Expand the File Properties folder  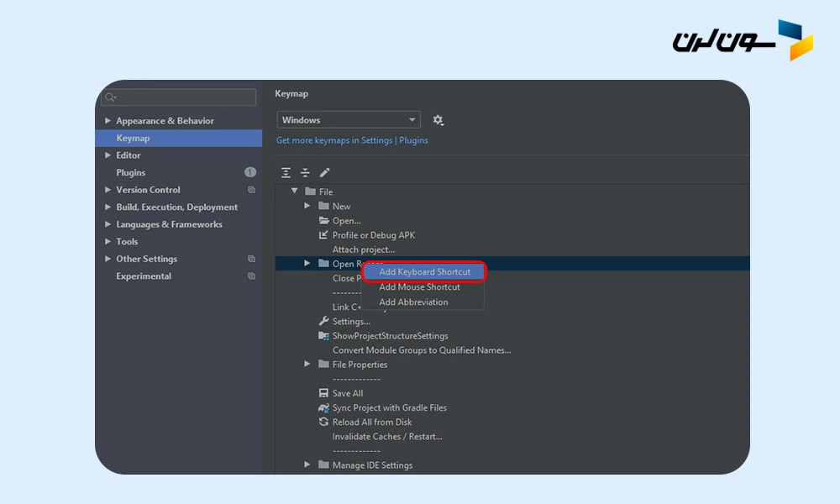[307, 365]
